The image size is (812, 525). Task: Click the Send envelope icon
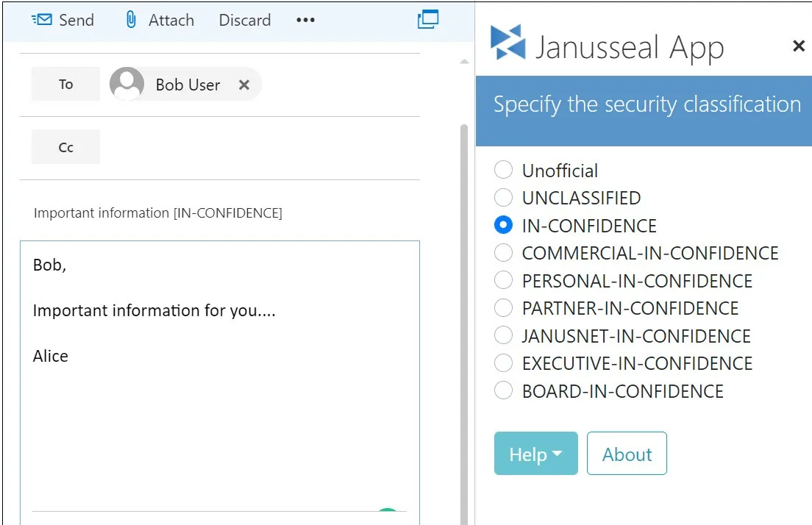pos(42,20)
